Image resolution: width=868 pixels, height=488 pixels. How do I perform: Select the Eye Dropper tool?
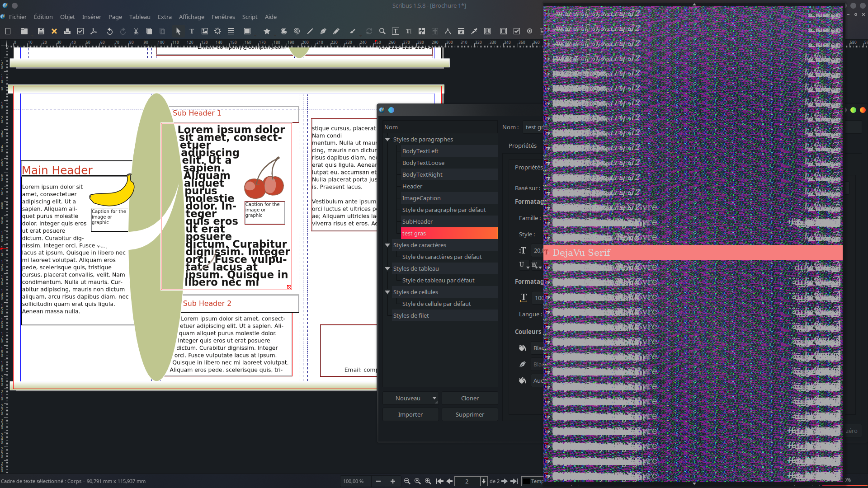click(x=474, y=31)
